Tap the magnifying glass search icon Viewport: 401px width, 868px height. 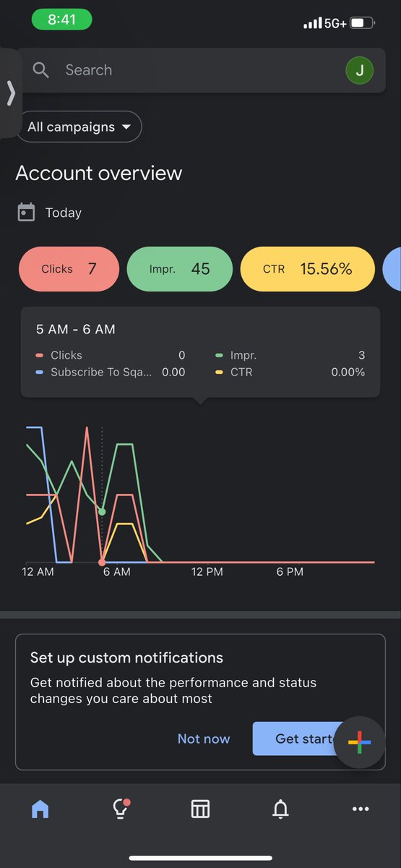[41, 70]
